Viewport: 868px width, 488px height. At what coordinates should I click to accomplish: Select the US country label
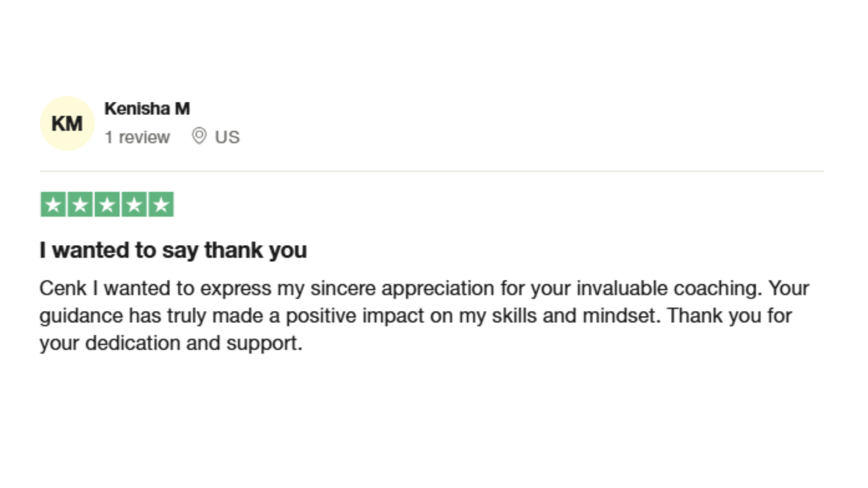coord(227,137)
